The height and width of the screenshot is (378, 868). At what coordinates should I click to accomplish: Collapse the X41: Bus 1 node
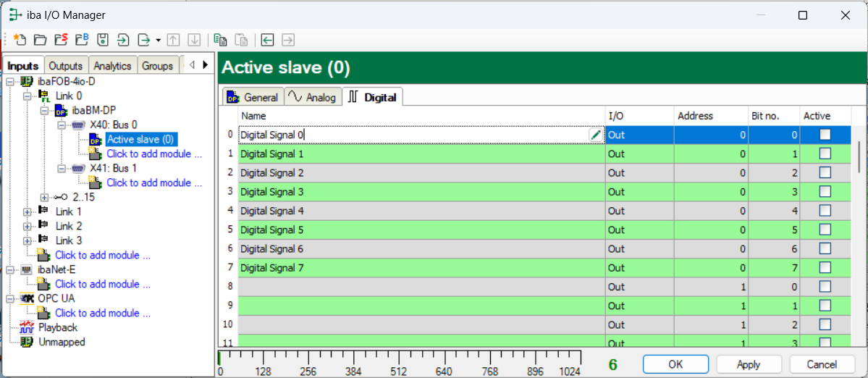[62, 168]
